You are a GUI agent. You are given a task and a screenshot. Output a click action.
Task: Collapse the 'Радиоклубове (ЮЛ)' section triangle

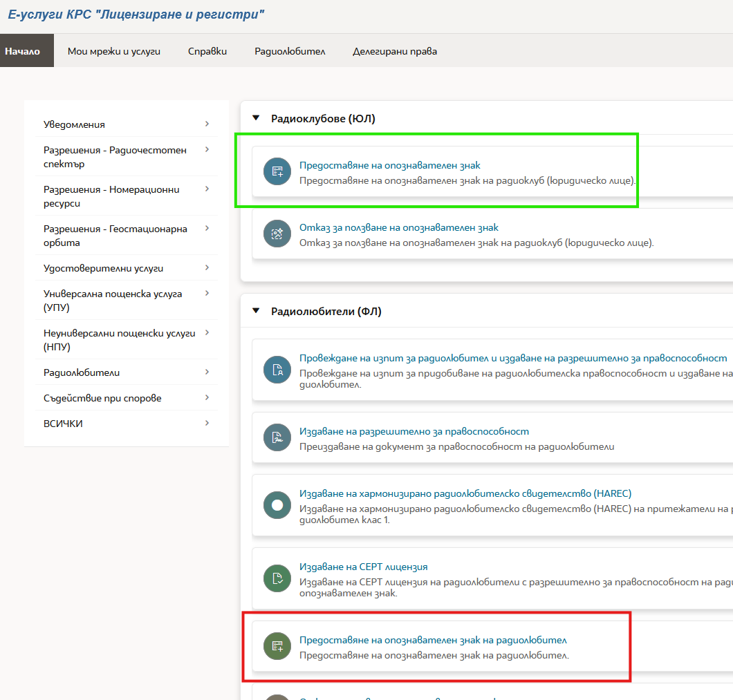[x=256, y=119]
